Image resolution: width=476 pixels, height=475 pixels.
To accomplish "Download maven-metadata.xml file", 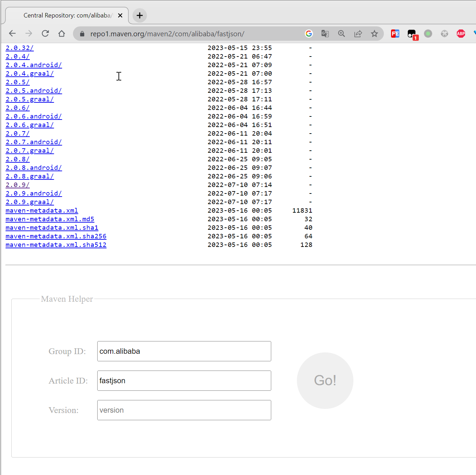I will coord(42,211).
